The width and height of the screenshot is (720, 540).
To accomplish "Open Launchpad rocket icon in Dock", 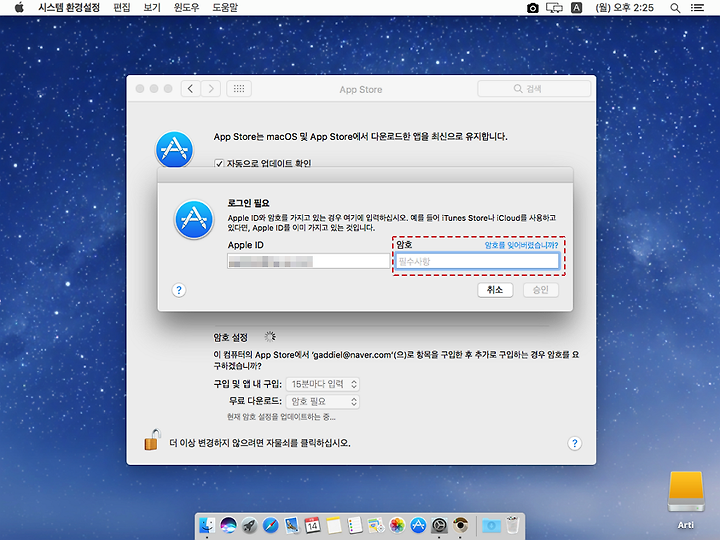I will (249, 525).
